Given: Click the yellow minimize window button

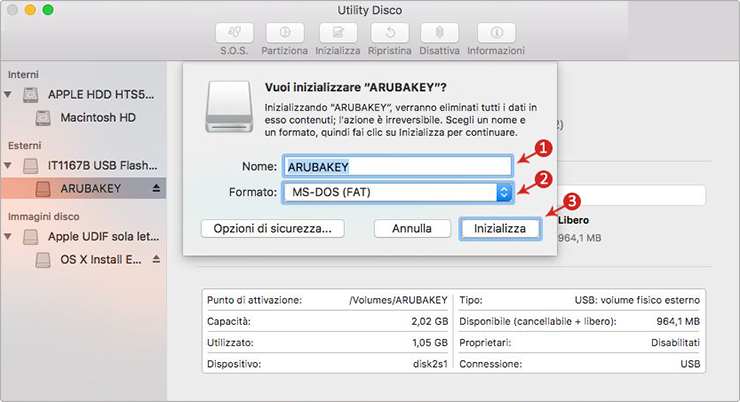Looking at the screenshot, I should (x=30, y=10).
